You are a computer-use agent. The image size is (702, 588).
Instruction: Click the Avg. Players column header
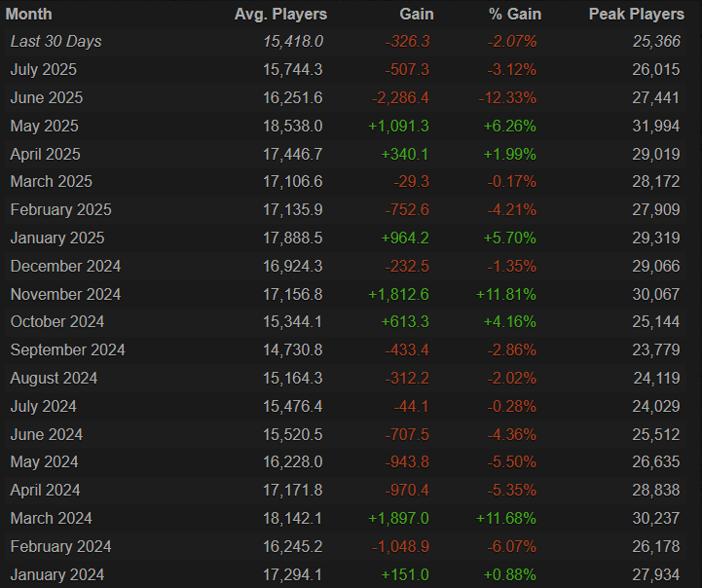tap(280, 15)
